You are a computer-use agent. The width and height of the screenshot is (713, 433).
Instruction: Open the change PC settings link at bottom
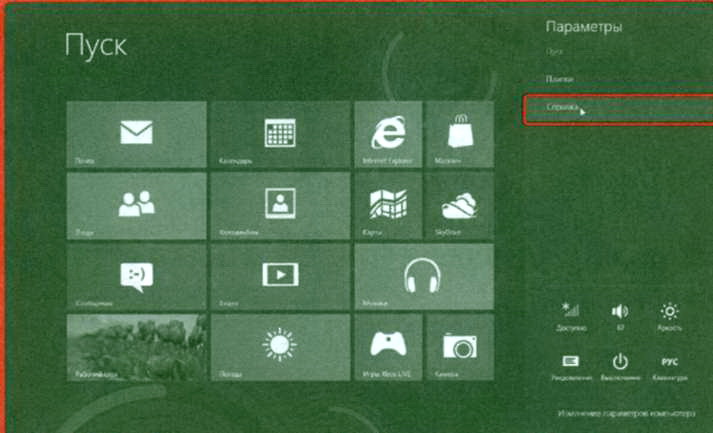pyautogui.click(x=627, y=414)
